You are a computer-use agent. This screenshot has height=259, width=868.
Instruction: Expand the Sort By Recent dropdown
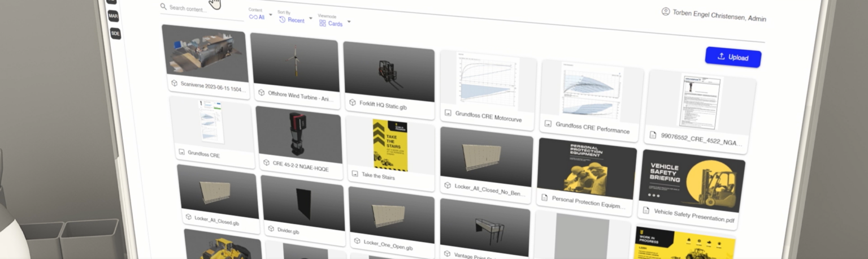[x=296, y=20]
